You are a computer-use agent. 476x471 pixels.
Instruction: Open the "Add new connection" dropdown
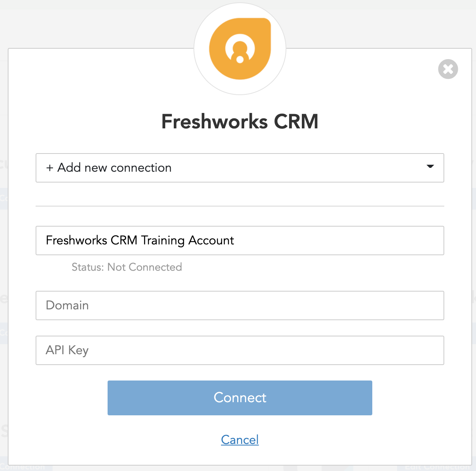240,168
